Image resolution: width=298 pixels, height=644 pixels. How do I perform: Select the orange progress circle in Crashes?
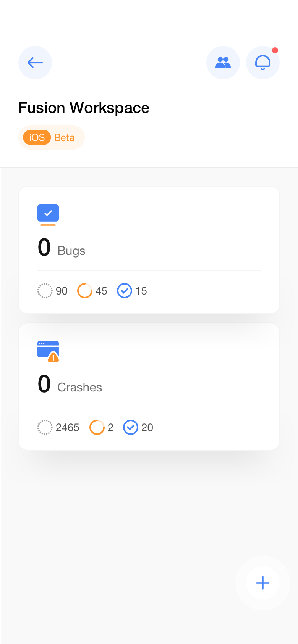coord(97,427)
